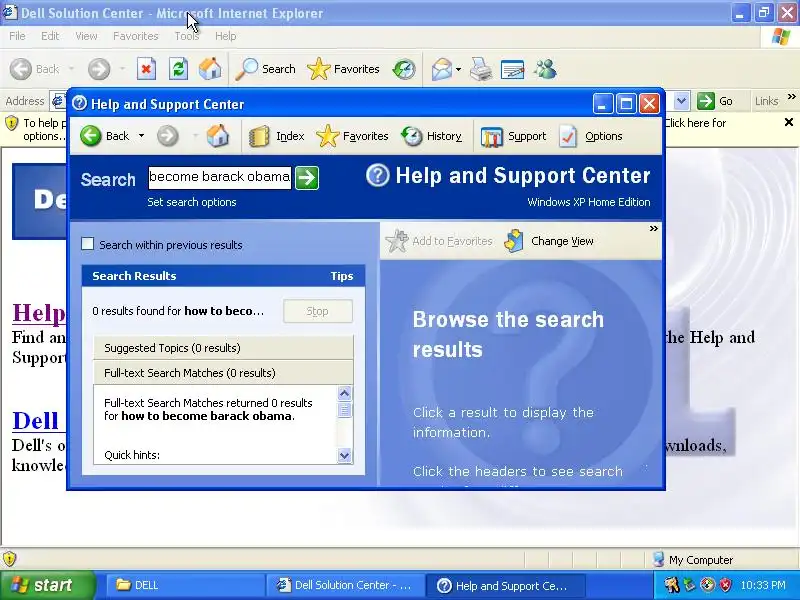Screen dimensions: 800x600
Task: Expand the Links toolbar chevron
Action: click(x=791, y=96)
